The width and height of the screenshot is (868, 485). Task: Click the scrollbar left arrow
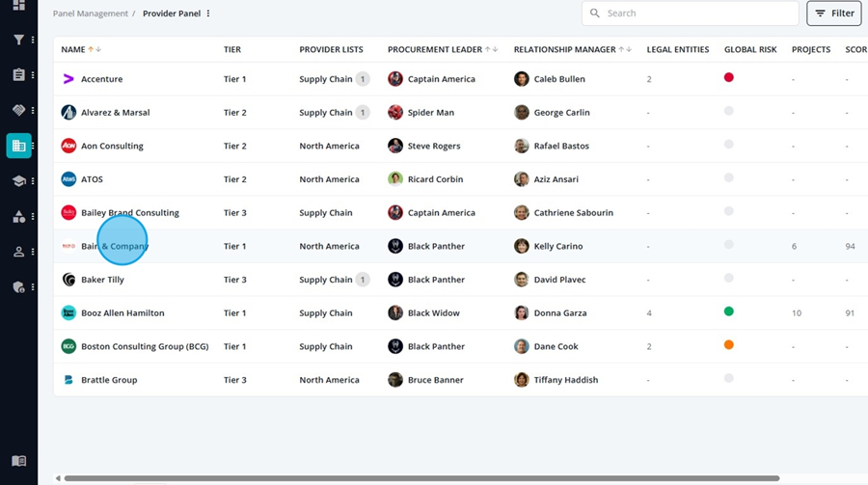(58, 478)
